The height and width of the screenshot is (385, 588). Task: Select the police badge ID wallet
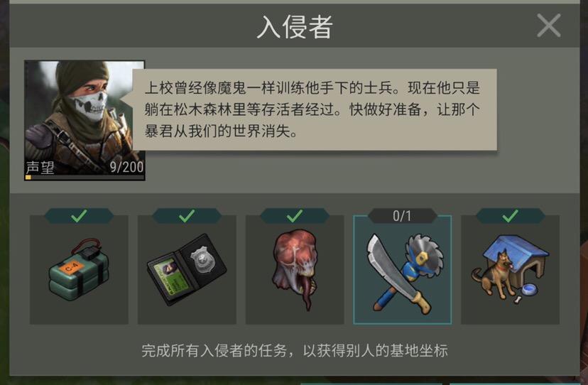pos(187,269)
